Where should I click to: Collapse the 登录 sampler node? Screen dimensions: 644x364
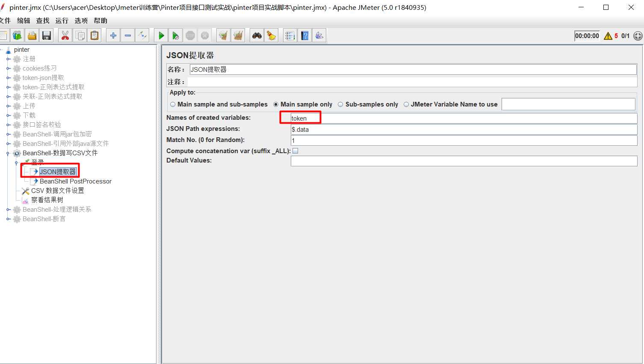(17, 163)
